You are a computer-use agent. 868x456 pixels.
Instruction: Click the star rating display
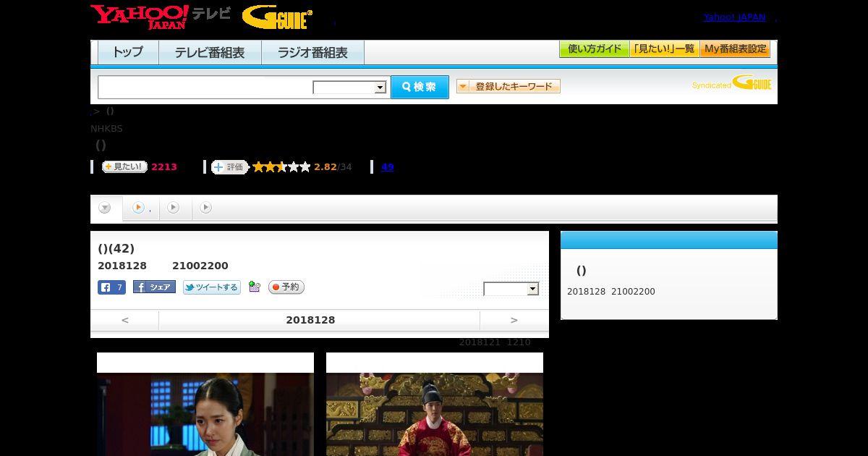pyautogui.click(x=281, y=167)
